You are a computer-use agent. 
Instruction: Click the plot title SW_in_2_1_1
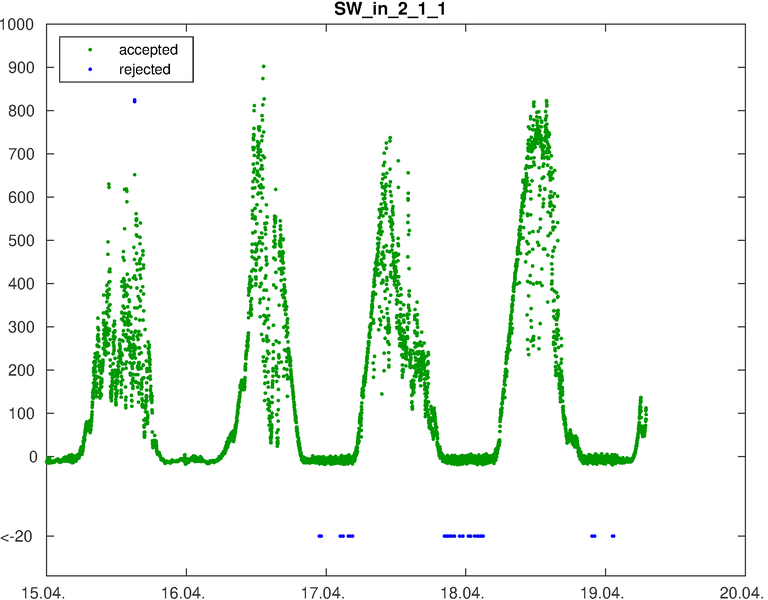tap(389, 10)
